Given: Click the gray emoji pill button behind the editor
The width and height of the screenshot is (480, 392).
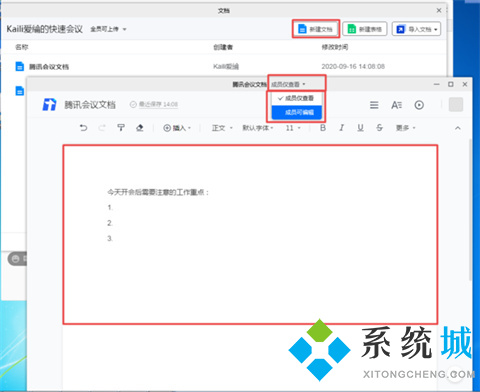Looking at the screenshot, I should (17, 259).
